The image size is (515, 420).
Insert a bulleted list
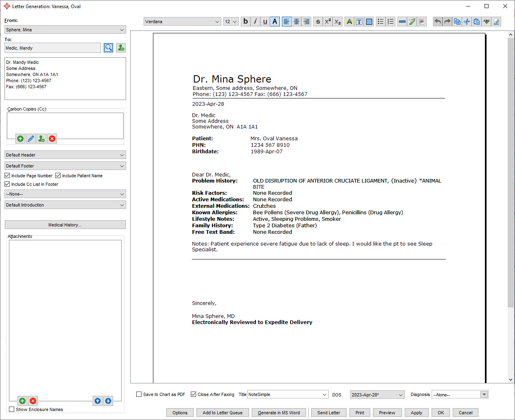pyautogui.click(x=380, y=21)
